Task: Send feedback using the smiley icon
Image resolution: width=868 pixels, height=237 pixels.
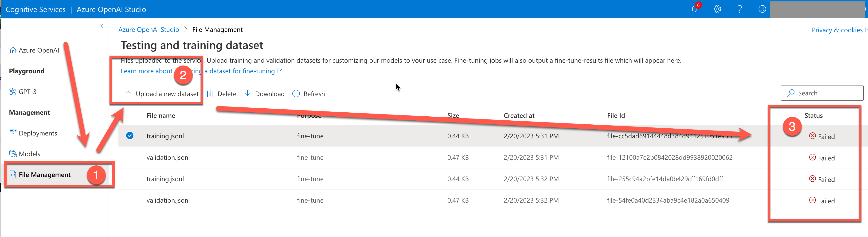Action: coord(762,9)
